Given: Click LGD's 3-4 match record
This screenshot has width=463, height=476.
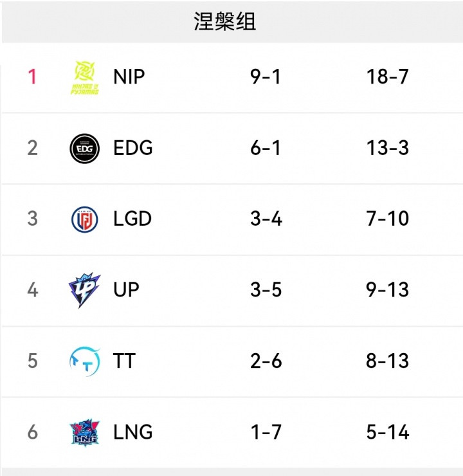Looking at the screenshot, I should [x=266, y=219].
